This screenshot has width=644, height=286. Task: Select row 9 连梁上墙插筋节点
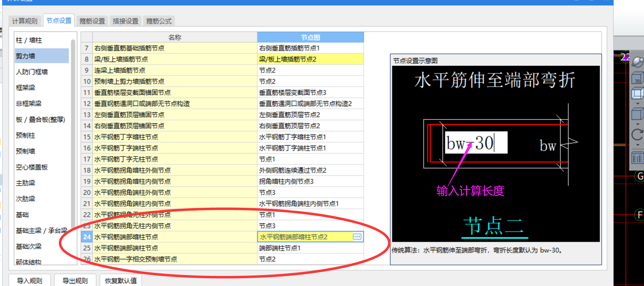pyautogui.click(x=175, y=70)
